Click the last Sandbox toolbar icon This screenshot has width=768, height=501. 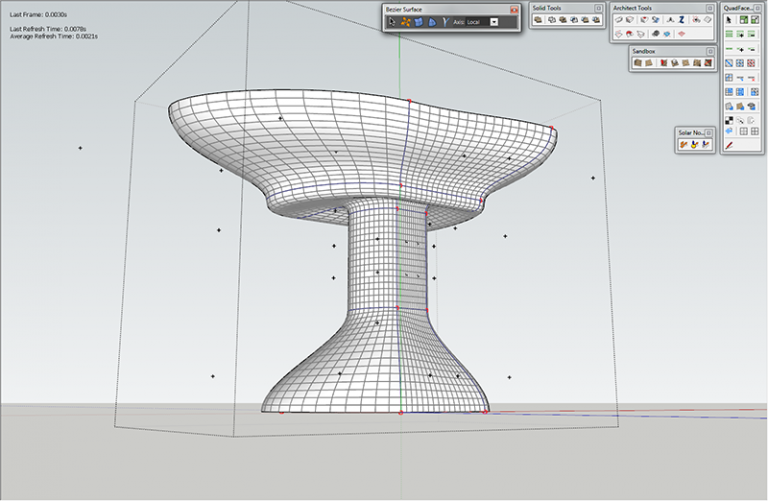(708, 63)
